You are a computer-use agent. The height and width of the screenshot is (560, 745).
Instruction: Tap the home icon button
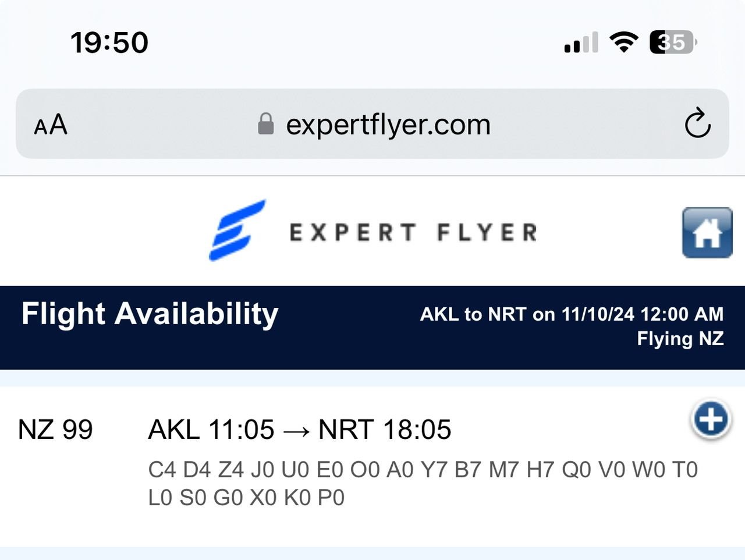click(x=707, y=232)
